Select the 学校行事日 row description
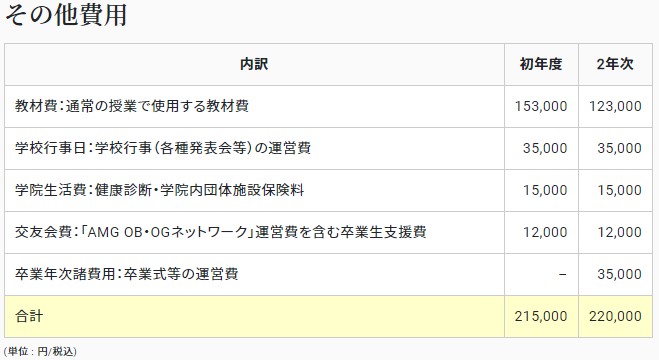Screen dimensions: 659x360 click(x=163, y=148)
